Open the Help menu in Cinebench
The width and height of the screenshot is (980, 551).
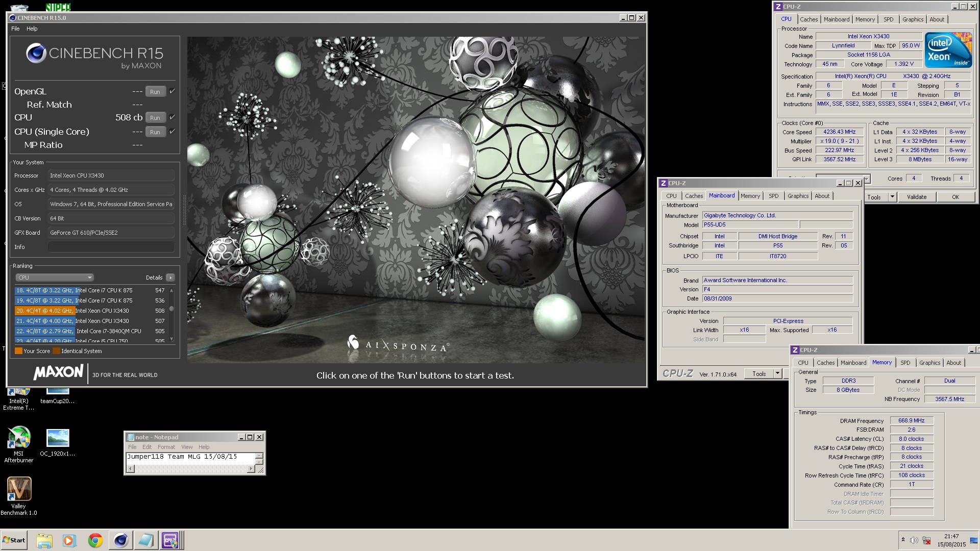coord(32,29)
